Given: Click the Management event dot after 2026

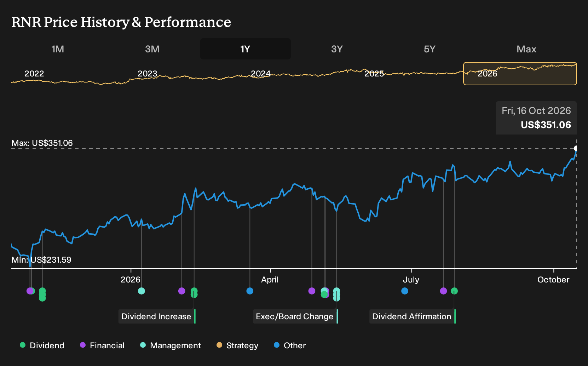Looking at the screenshot, I should [x=141, y=291].
